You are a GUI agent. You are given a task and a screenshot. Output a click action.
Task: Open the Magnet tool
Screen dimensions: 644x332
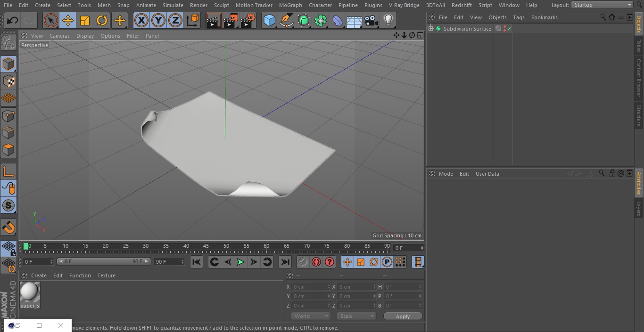point(8,227)
